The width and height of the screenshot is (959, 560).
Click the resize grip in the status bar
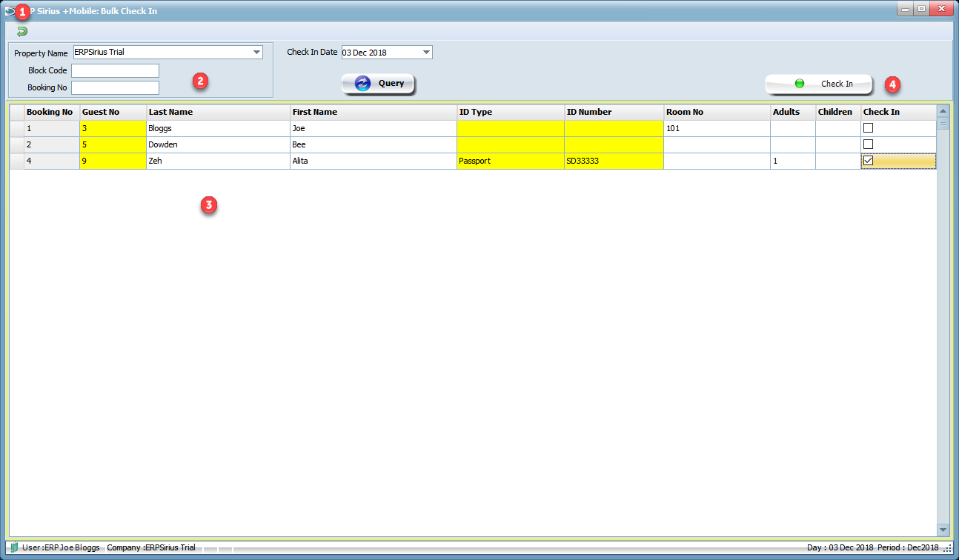tap(948, 548)
